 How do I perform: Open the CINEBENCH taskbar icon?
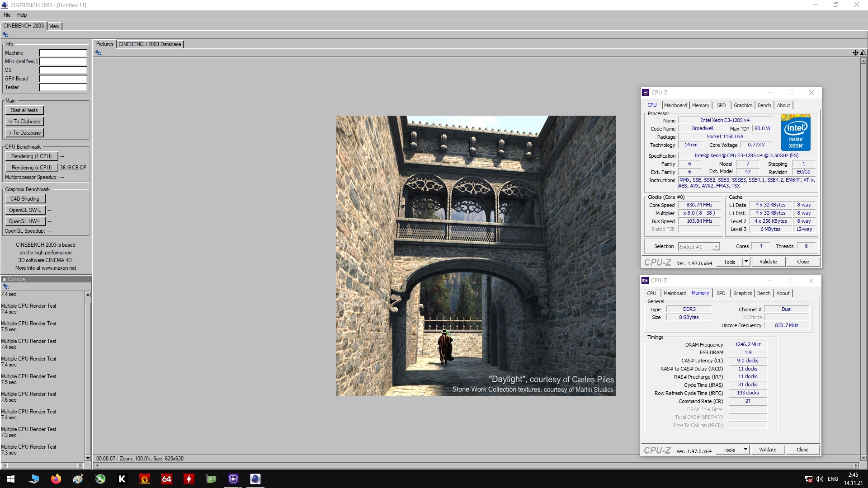point(255,479)
